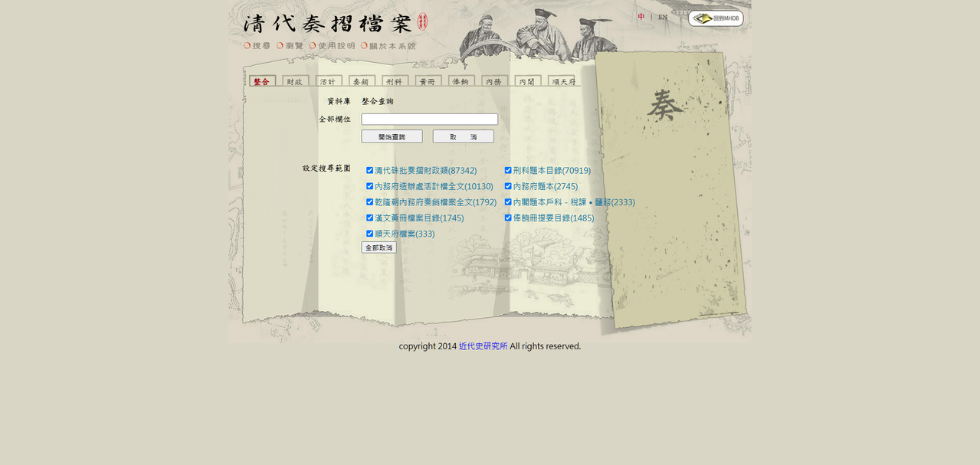
Task: Uncheck 內閣題本戶科 - 稅課 • 鹽務(2333) checkbox
Action: (508, 202)
